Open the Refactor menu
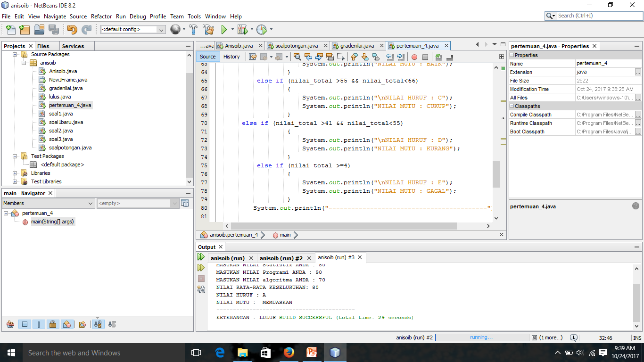The height and width of the screenshot is (362, 644). coord(101,16)
